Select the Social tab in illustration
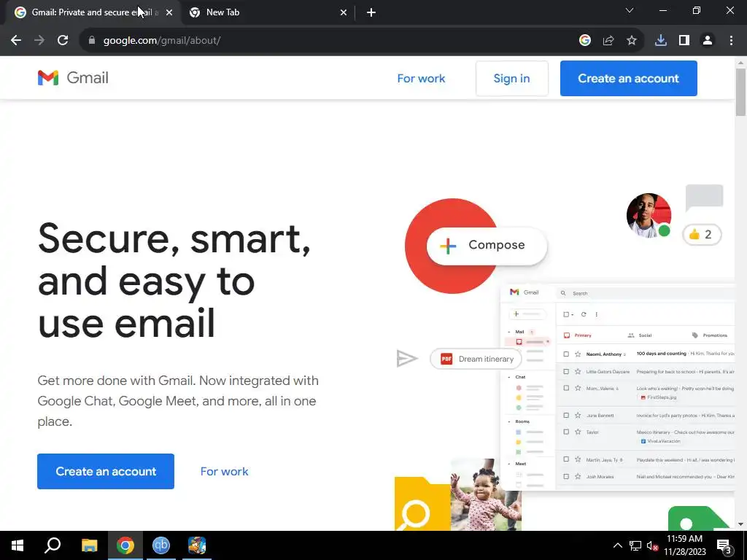 pyautogui.click(x=640, y=335)
